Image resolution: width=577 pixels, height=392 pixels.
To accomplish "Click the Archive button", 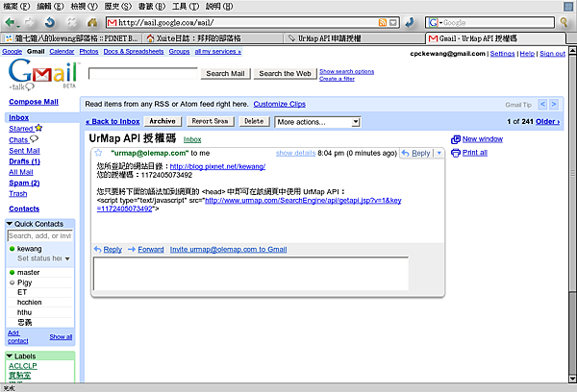I will click(163, 121).
